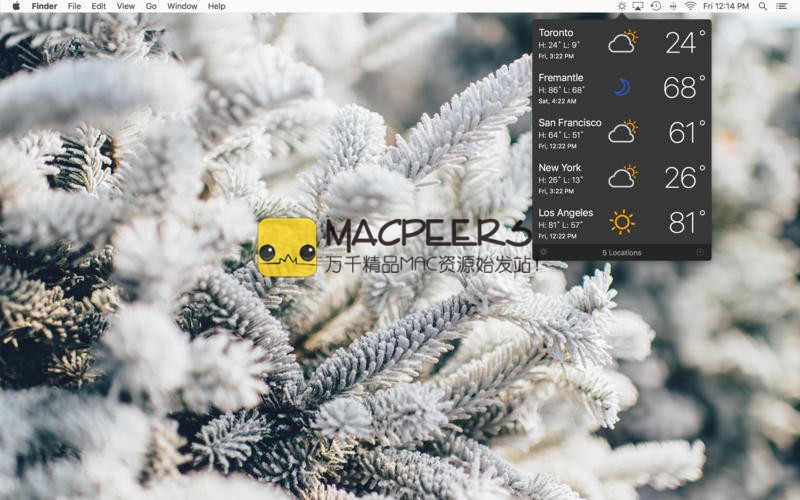Open the Edit menu
The height and width of the screenshot is (500, 800).
pos(98,6)
